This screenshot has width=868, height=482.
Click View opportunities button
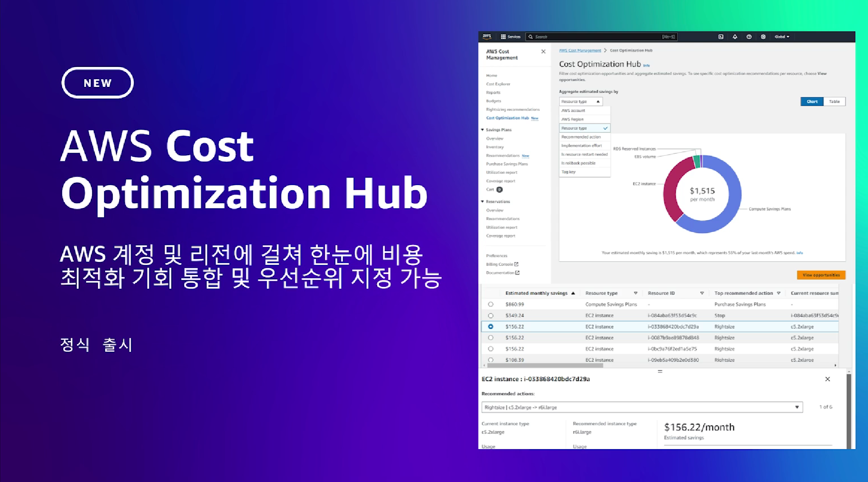coord(821,275)
